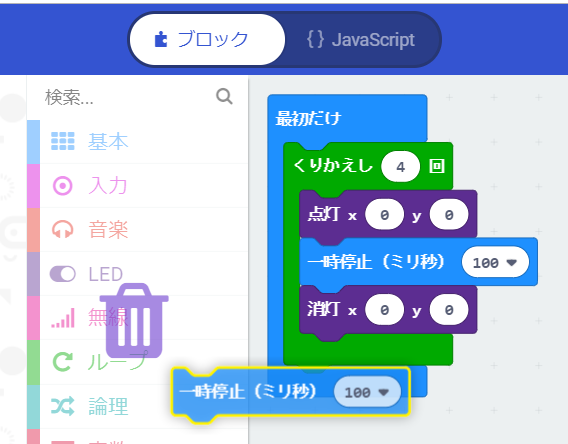The height and width of the screenshot is (444, 568).
Task: Open the 無線 category signal bars icon
Action: click(63, 318)
